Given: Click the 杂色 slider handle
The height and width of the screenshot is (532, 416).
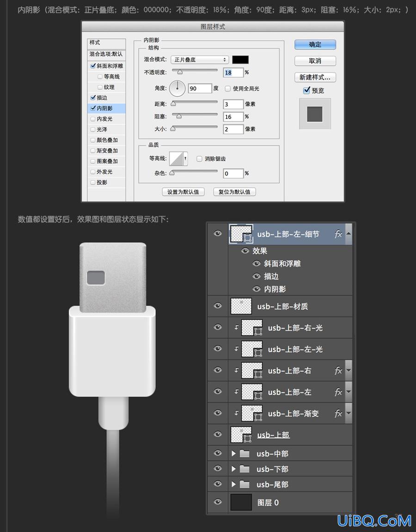Looking at the screenshot, I should (x=172, y=173).
